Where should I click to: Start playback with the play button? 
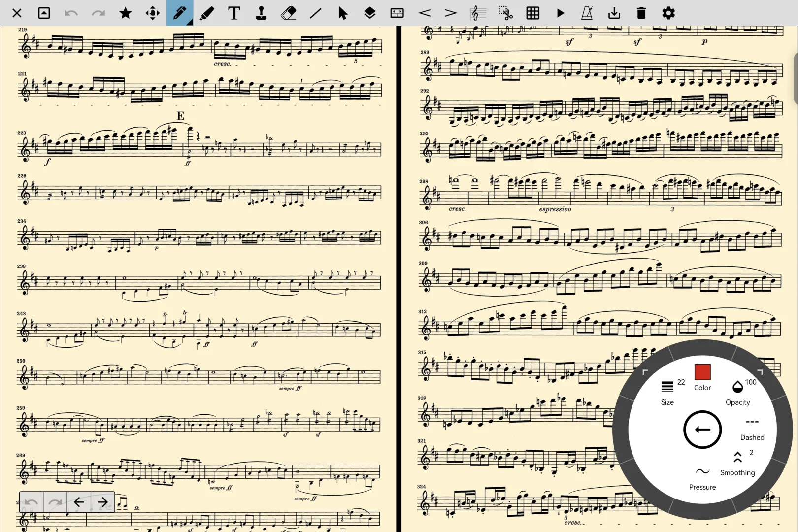[x=560, y=13]
